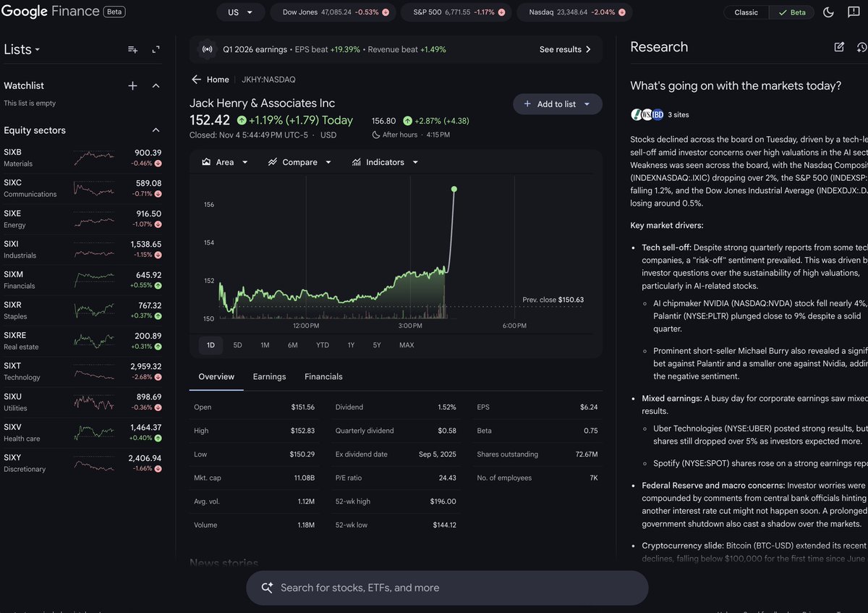Open SIXE Energy sector row

coord(82,219)
